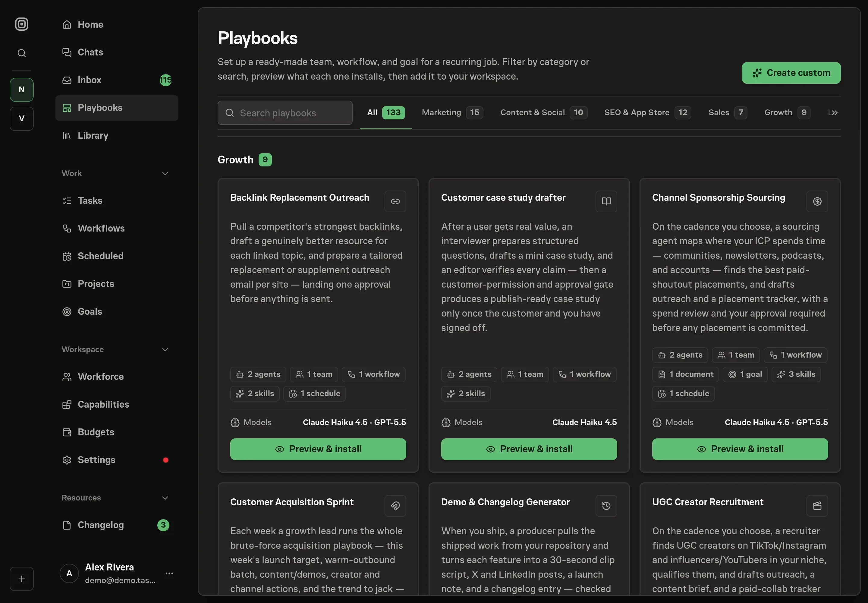This screenshot has width=868, height=603.
Task: Click the Customer case study drafter title
Action: click(x=503, y=197)
